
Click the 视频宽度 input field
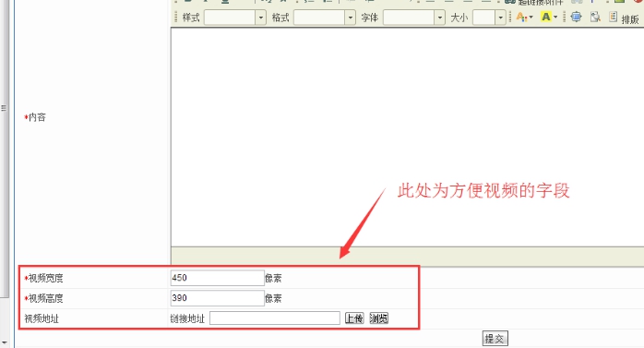[x=217, y=278]
